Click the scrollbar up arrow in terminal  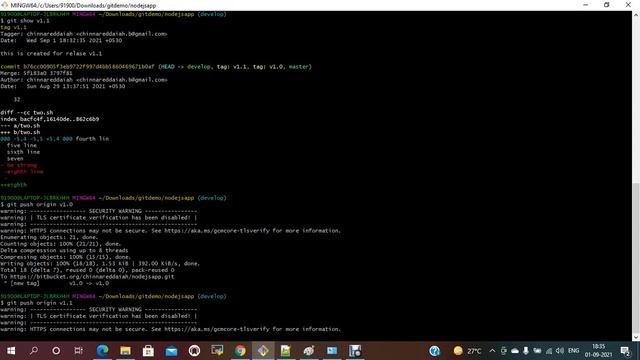[x=636, y=15]
